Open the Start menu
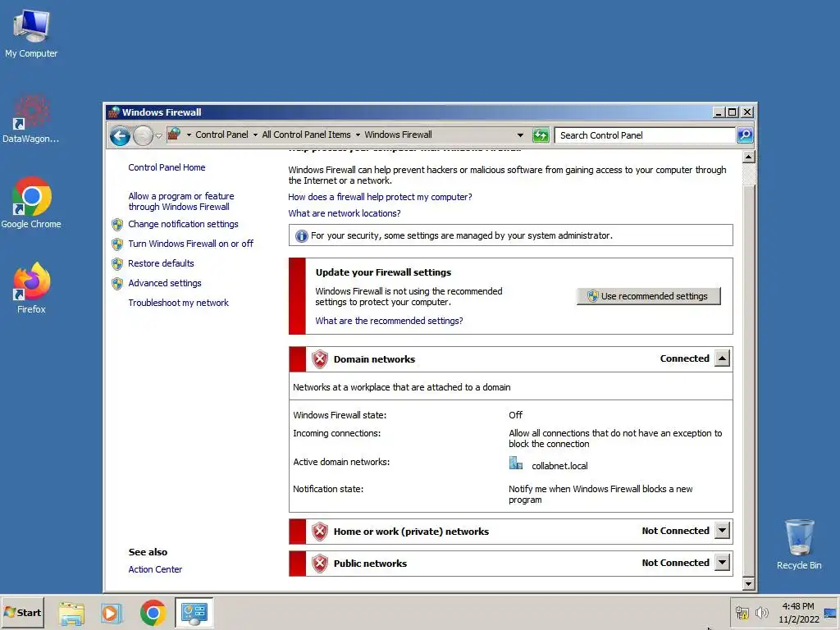The height and width of the screenshot is (630, 840). click(22, 613)
